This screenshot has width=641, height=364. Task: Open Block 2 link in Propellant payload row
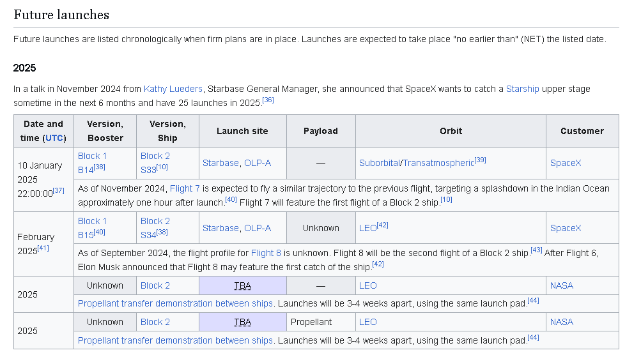[155, 322]
